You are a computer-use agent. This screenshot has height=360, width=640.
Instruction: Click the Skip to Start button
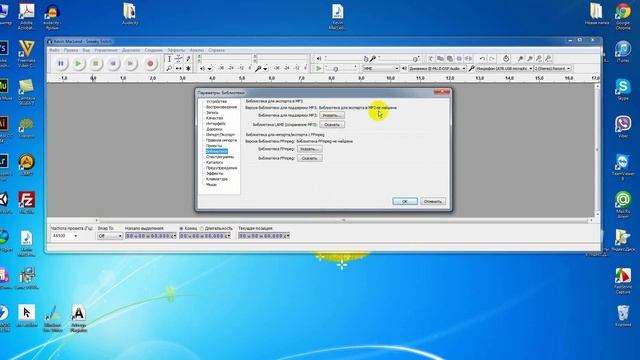pos(113,64)
